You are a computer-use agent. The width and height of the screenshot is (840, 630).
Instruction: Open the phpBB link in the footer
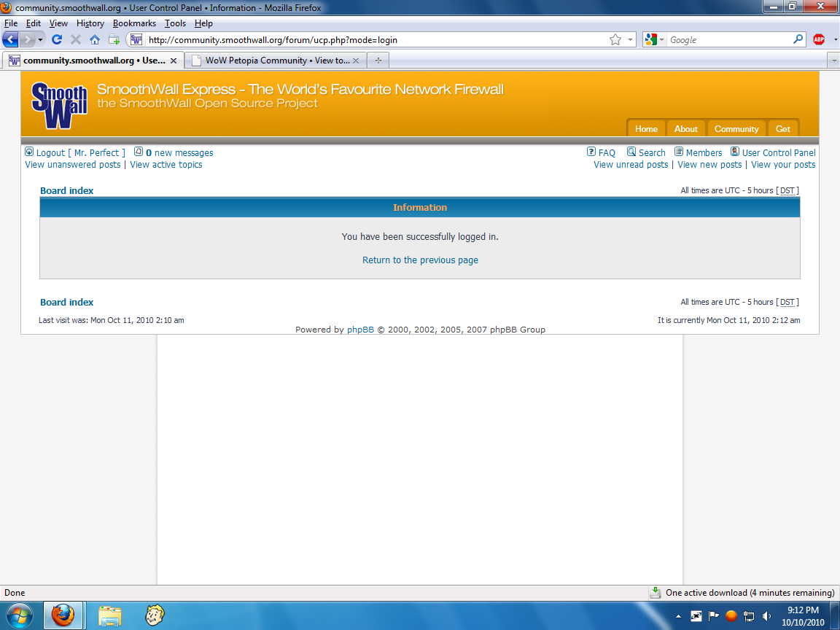[360, 330]
